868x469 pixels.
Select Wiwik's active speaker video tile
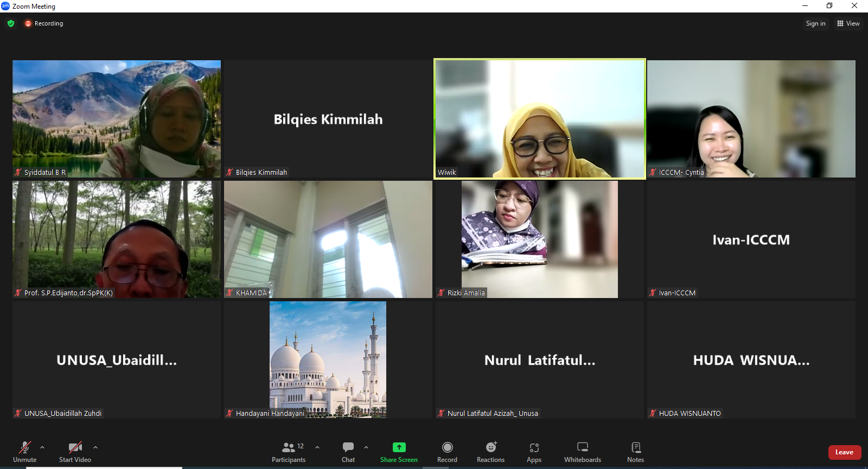(540, 118)
